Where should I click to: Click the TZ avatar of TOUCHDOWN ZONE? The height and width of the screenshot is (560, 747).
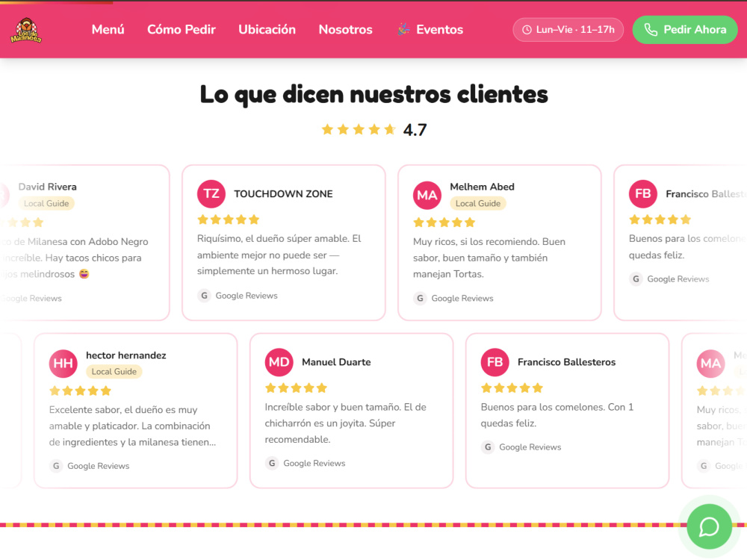point(211,194)
